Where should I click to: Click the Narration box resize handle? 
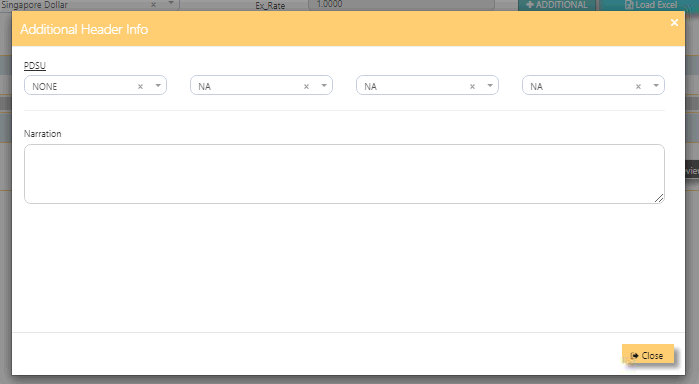pyautogui.click(x=659, y=198)
